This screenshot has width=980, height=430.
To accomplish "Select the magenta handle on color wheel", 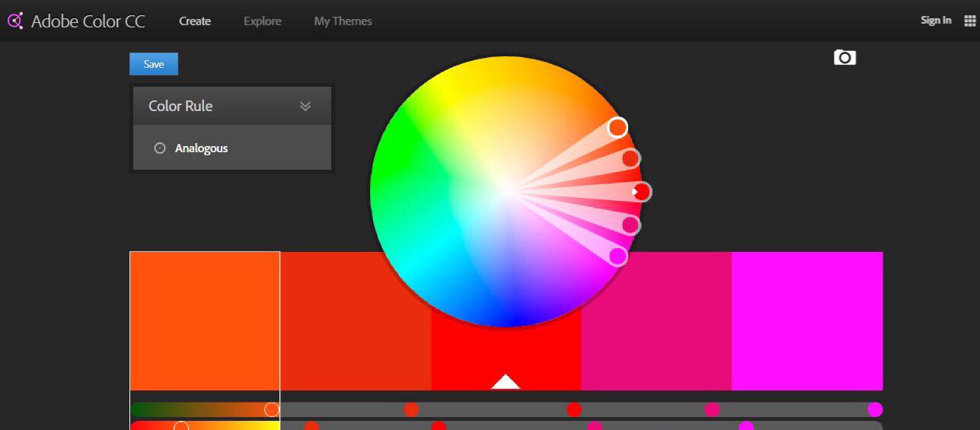I will (618, 256).
